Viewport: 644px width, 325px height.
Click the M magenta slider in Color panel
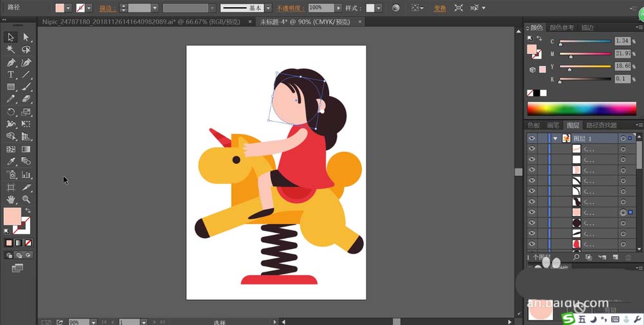tap(585, 54)
